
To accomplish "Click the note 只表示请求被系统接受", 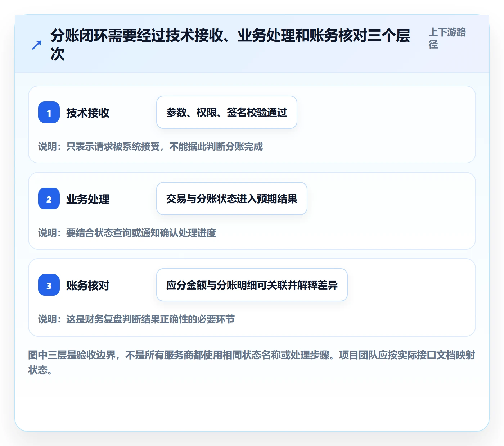I will [x=150, y=146].
